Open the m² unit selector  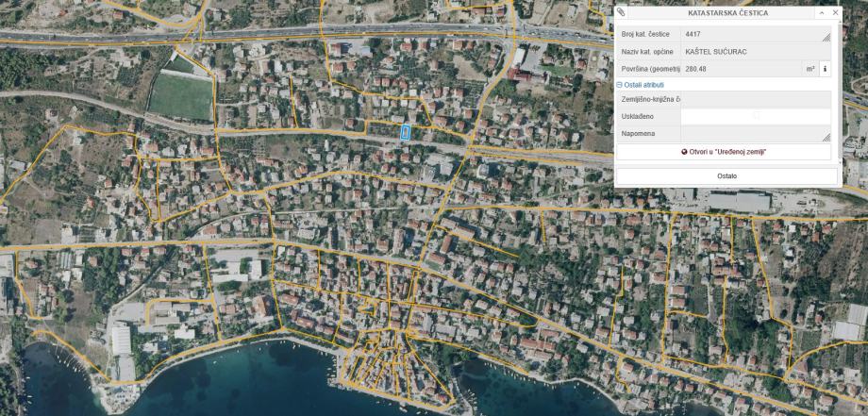tap(810, 69)
